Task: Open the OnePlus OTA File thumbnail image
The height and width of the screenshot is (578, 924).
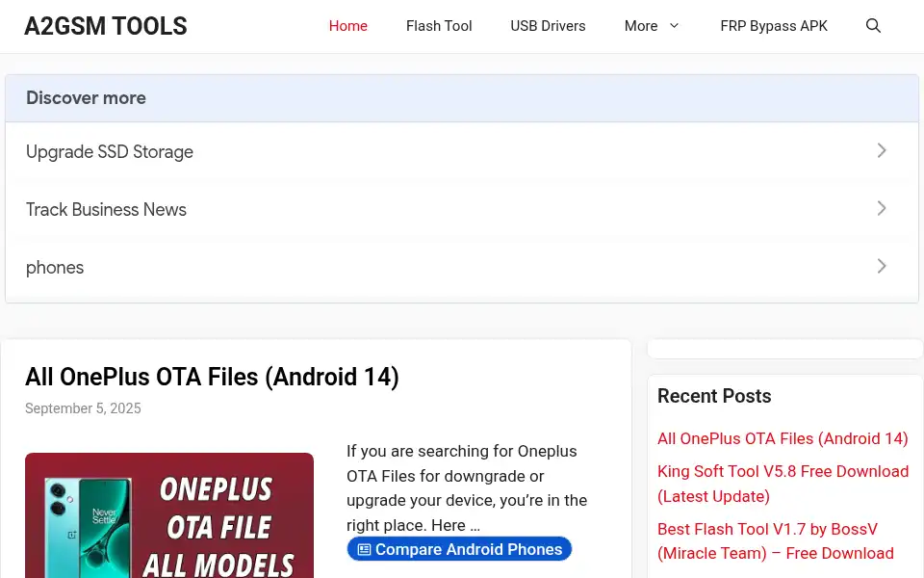Action: point(169,515)
